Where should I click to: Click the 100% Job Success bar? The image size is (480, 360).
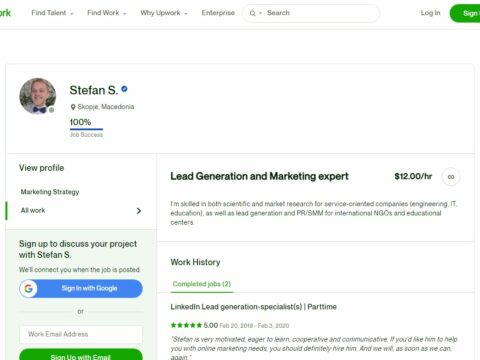coord(86,128)
